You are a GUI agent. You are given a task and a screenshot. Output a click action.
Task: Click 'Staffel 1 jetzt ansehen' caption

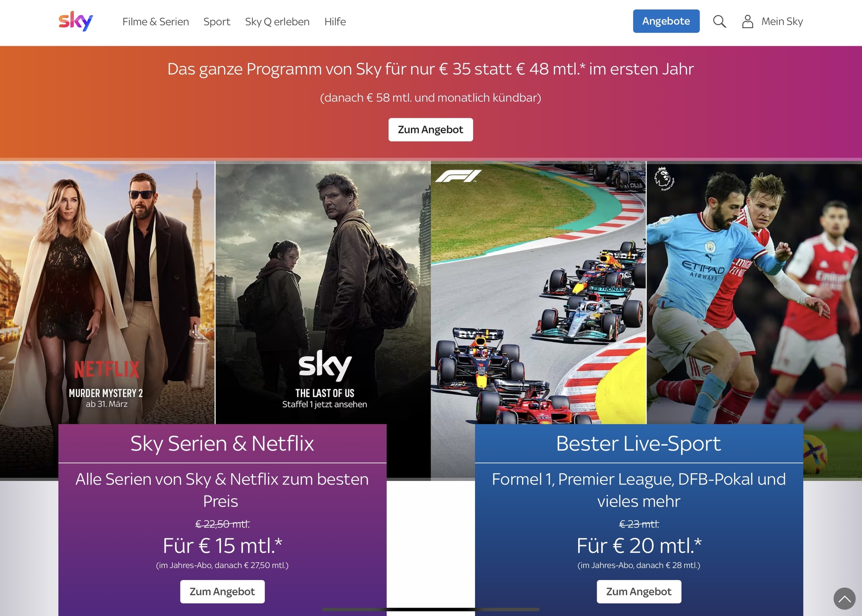click(x=325, y=405)
